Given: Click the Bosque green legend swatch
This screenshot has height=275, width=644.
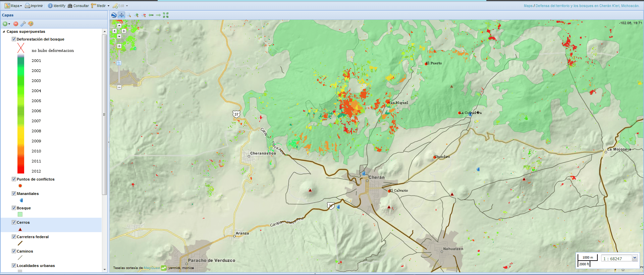Looking at the screenshot, I should pyautogui.click(x=20, y=214).
